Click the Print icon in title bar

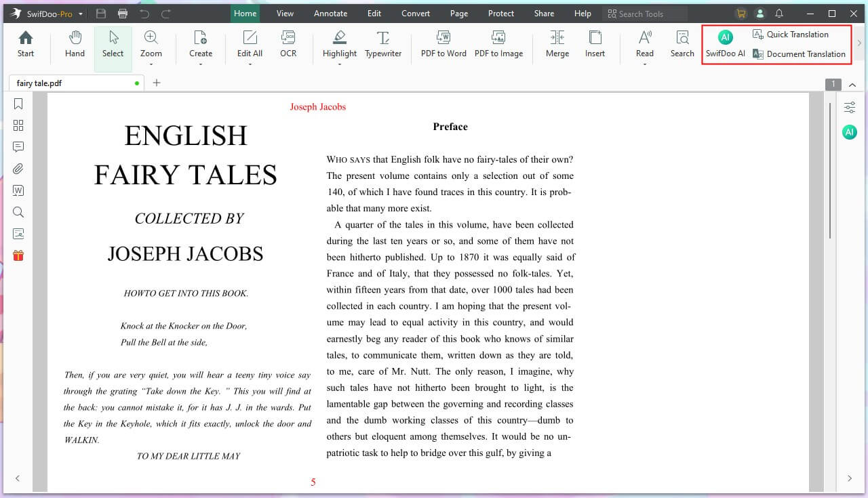click(123, 14)
